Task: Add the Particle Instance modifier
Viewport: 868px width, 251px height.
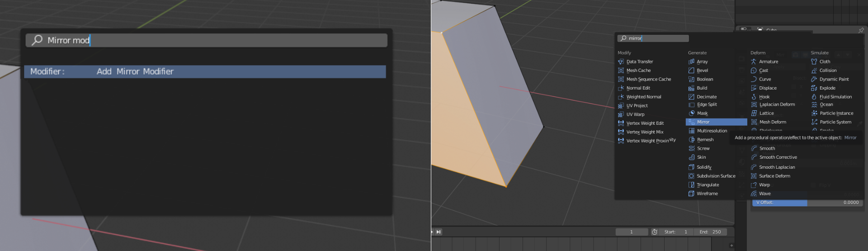Action: [832, 114]
